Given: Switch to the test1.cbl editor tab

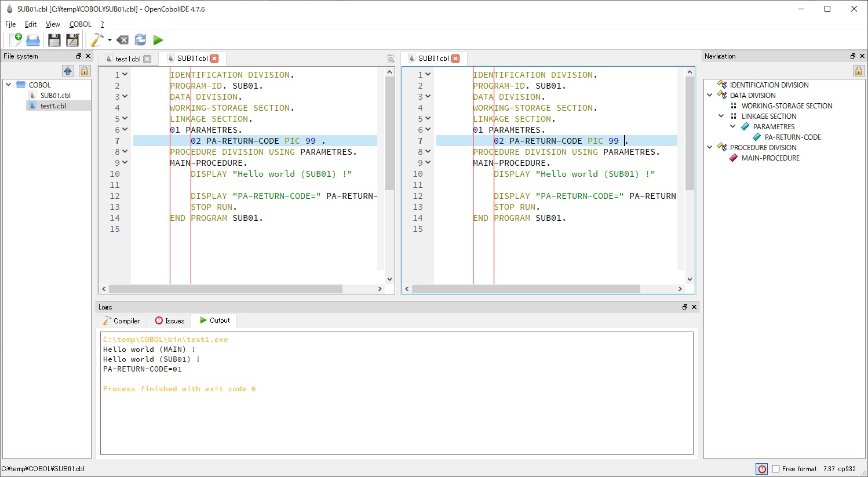Looking at the screenshot, I should 128,59.
